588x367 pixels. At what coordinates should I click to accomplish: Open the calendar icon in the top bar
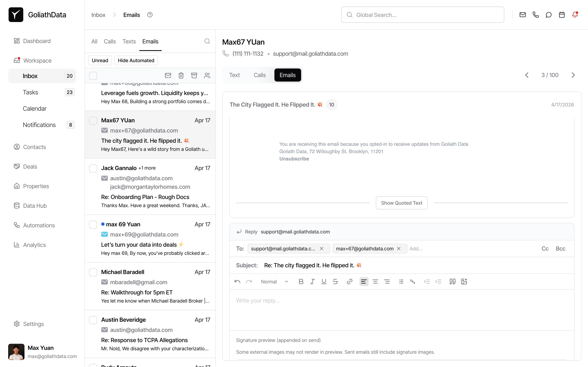(561, 14)
